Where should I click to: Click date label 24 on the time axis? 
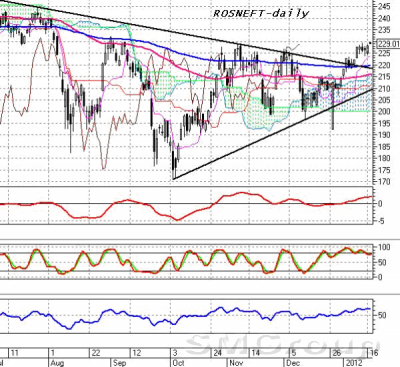click(x=218, y=353)
